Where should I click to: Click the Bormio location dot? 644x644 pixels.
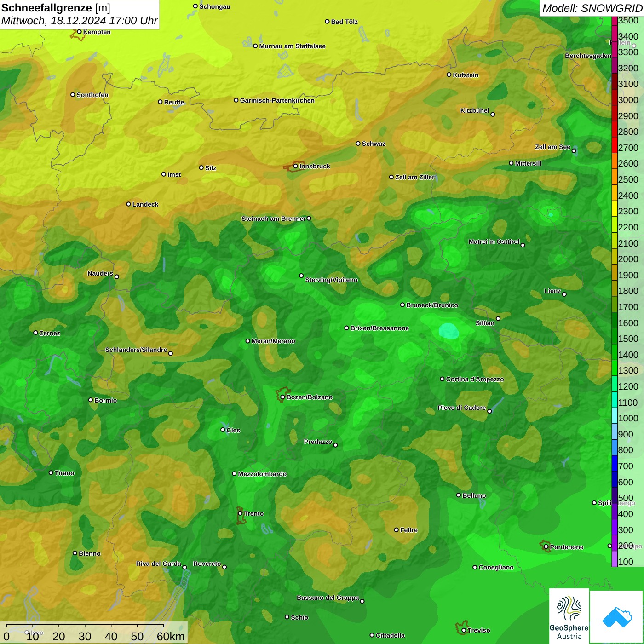pyautogui.click(x=91, y=400)
